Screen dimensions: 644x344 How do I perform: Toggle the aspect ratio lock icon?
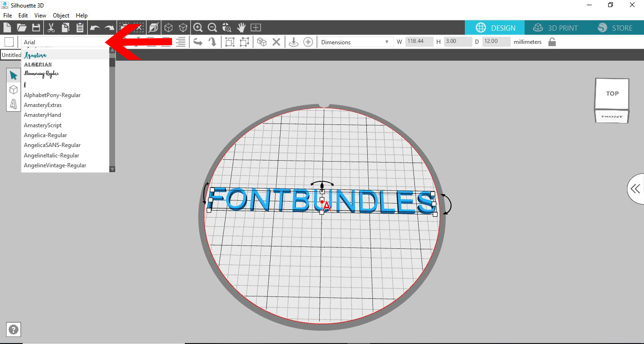pos(552,42)
